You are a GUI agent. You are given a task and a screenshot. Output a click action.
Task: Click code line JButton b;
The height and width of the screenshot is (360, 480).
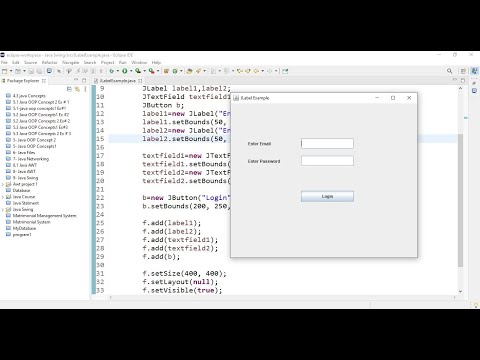coord(163,105)
